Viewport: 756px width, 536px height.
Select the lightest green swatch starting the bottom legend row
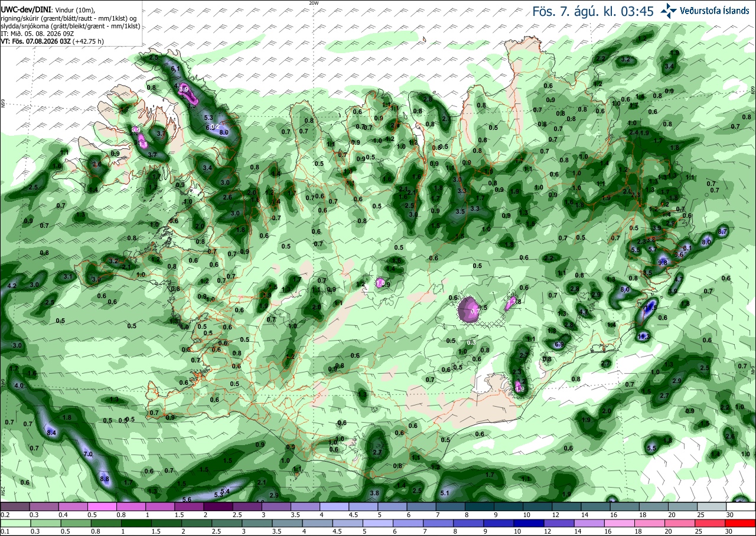pos(15,523)
